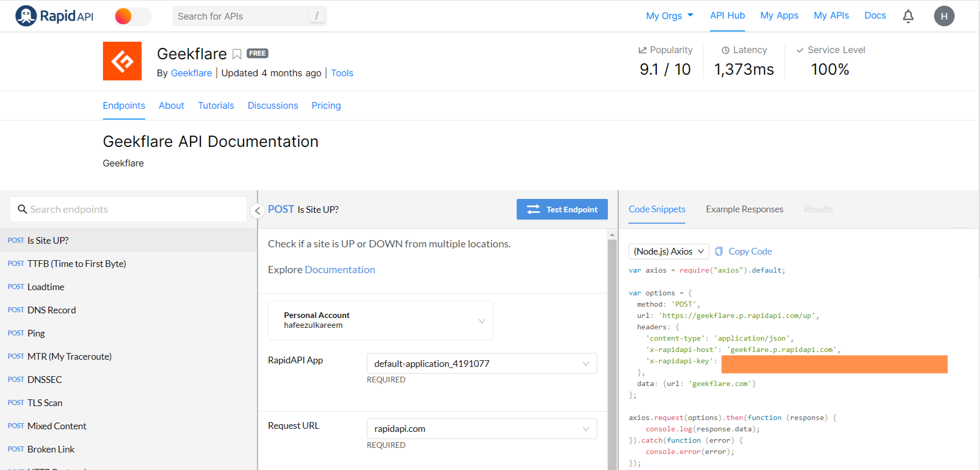Collapse the endpoints sidebar with the chevron
The image size is (980, 470).
point(257,210)
